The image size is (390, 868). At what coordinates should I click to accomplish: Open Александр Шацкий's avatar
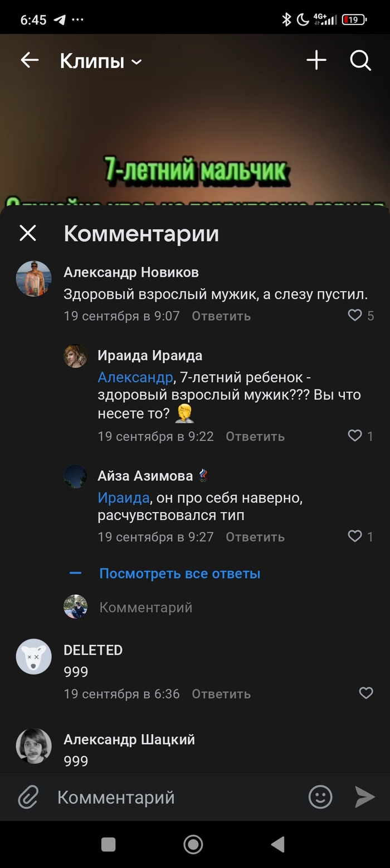(33, 746)
